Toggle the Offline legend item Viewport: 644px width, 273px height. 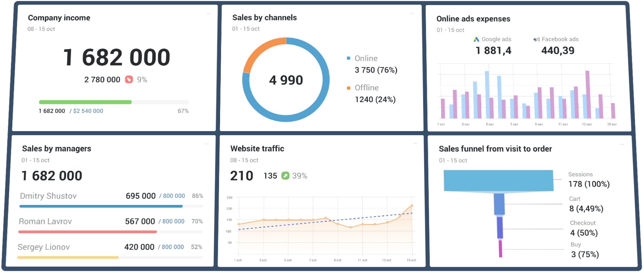[x=366, y=88]
